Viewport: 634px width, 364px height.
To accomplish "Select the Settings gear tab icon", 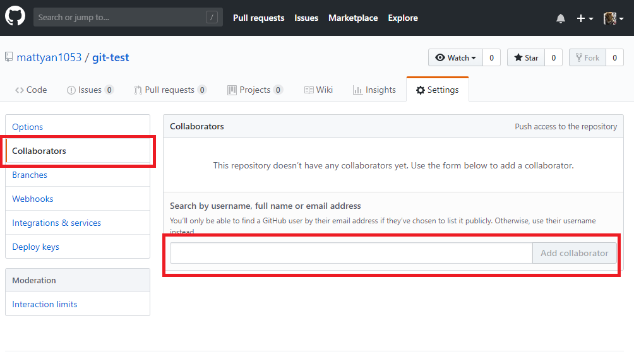I will [421, 90].
